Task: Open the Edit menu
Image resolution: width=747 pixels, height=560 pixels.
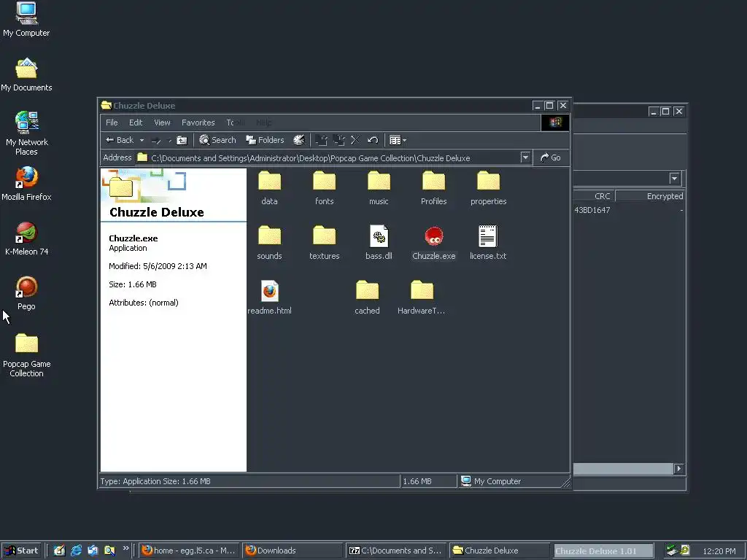Action: pos(136,122)
